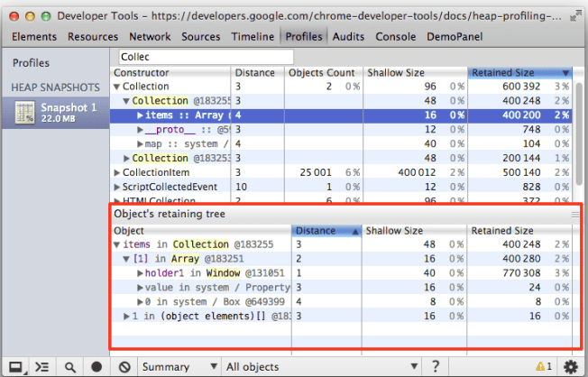This screenshot has height=377, width=588.
Task: Sort by top grid Distance column header
Action: (258, 73)
